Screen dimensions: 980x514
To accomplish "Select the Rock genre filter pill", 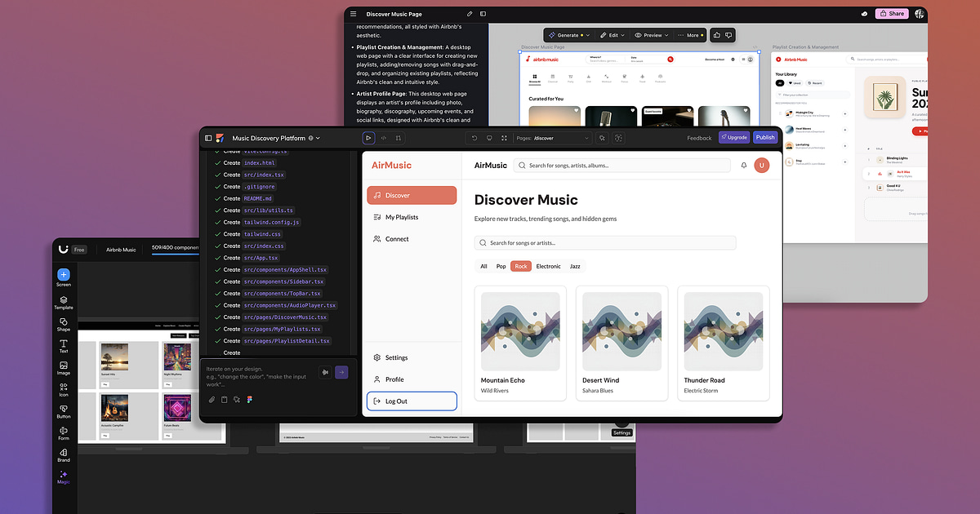I will pos(520,266).
